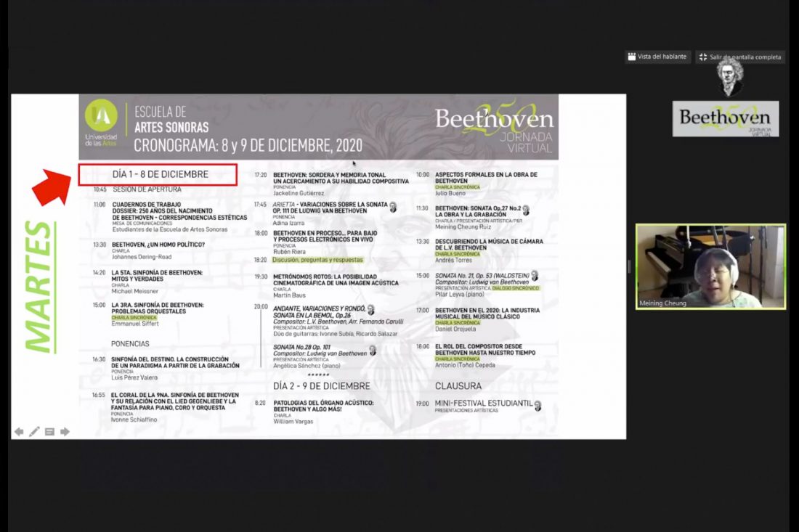Click the headphones icon beside ANDANTE, VARIACIONES Y RONDÓ

370,310
